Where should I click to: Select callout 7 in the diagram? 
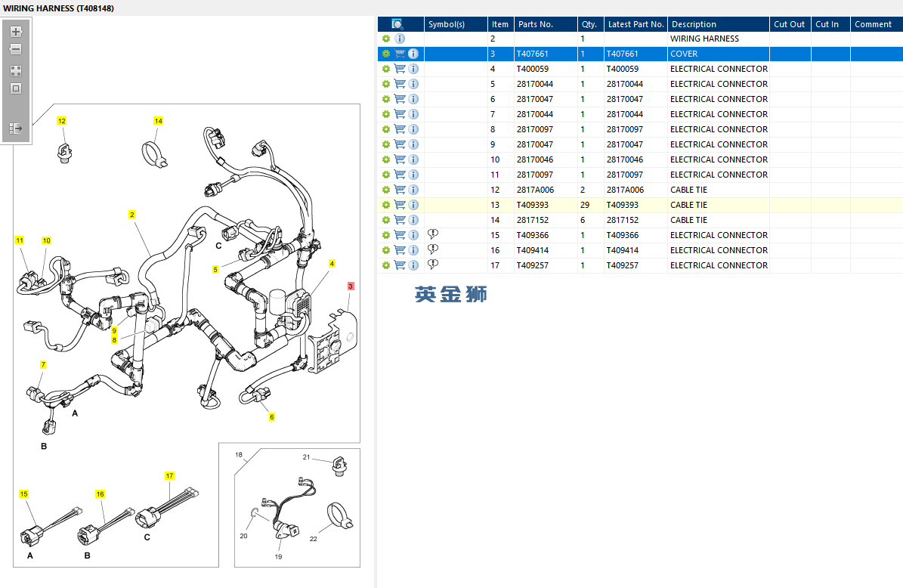43,365
